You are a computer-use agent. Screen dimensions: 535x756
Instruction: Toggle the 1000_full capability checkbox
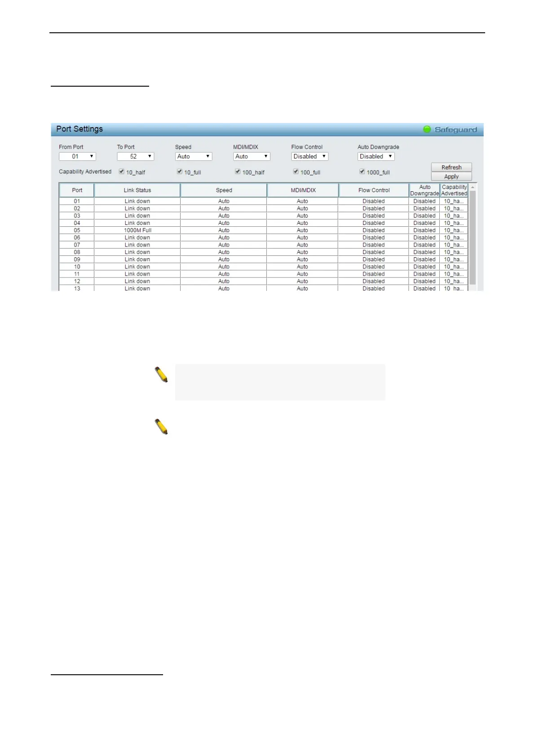[x=362, y=171]
